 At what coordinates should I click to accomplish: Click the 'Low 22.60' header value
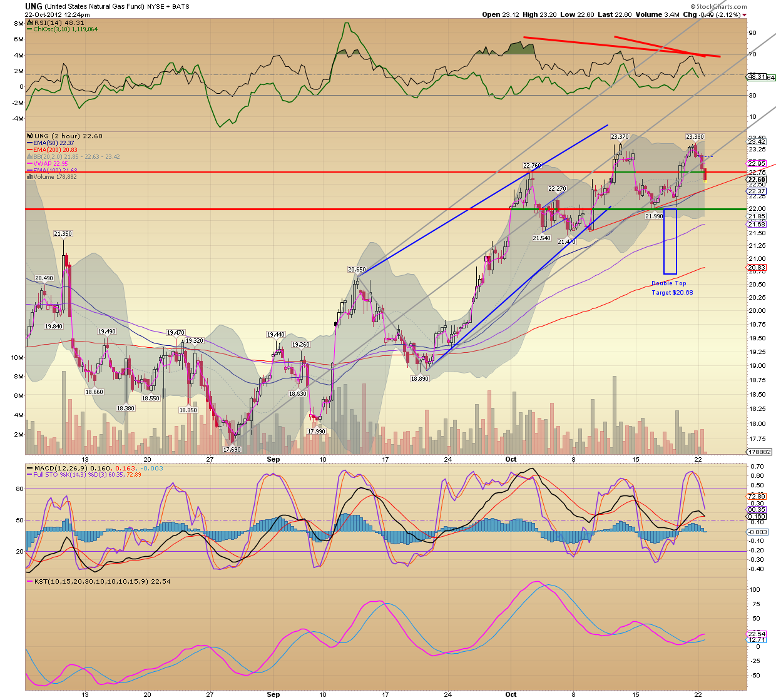[577, 14]
